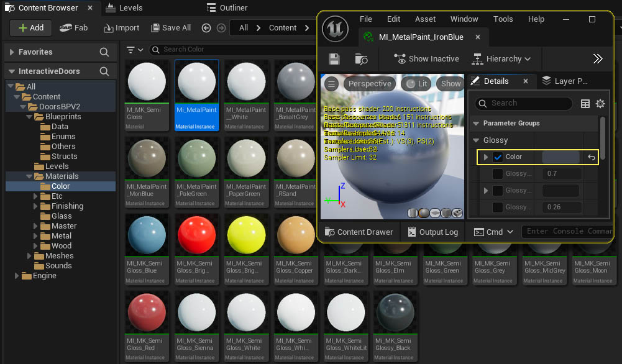
Task: Open the Content Browser filter dropdown
Action: point(134,50)
